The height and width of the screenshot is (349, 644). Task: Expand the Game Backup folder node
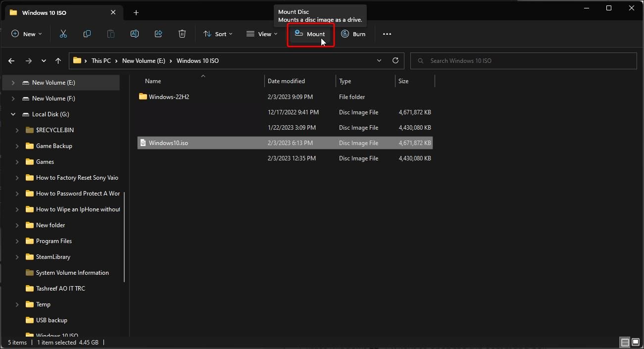17,146
